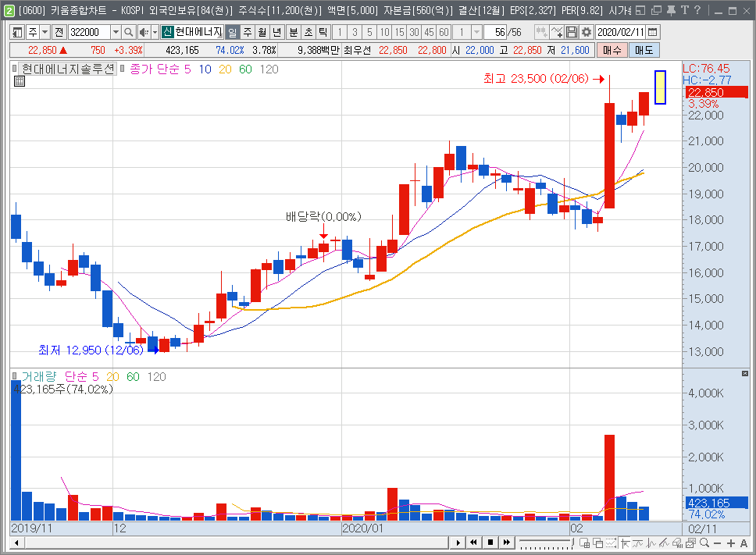Click the floppy disk save icon

pyautogui.click(x=572, y=32)
